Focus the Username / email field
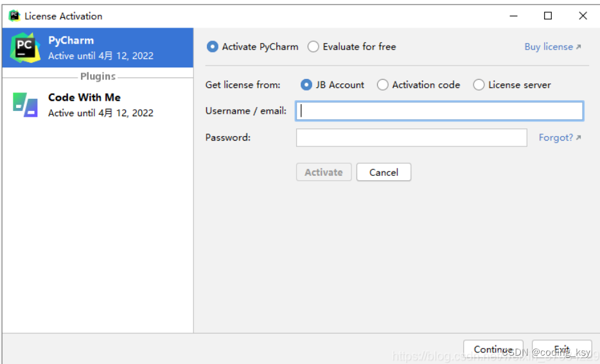 pos(439,111)
